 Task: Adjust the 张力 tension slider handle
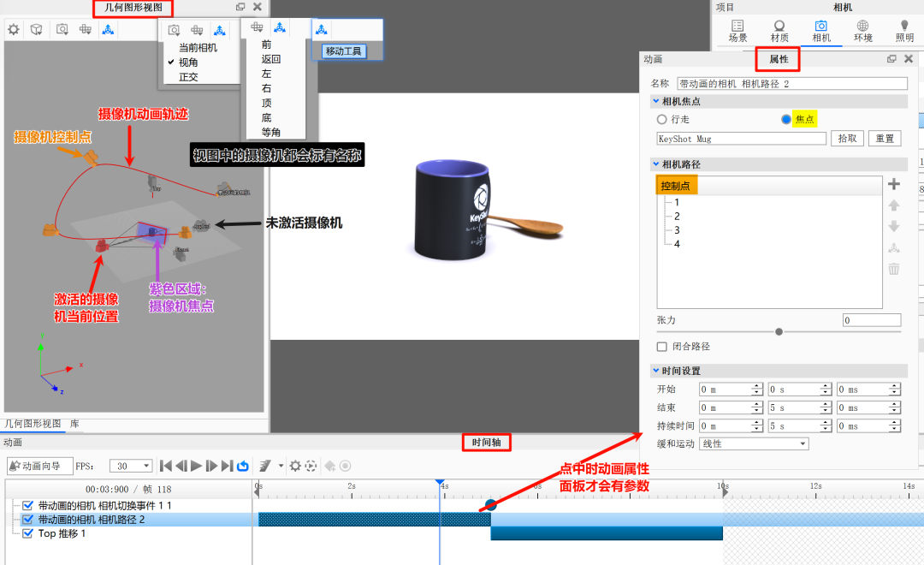pyautogui.click(x=779, y=332)
